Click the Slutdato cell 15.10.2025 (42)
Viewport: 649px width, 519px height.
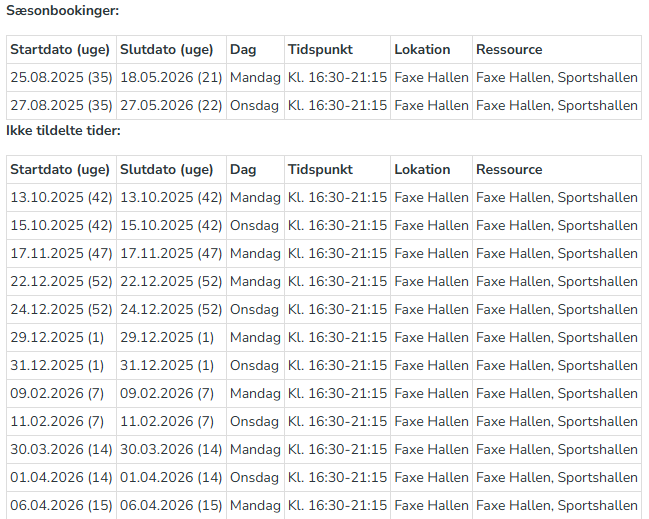click(171, 225)
